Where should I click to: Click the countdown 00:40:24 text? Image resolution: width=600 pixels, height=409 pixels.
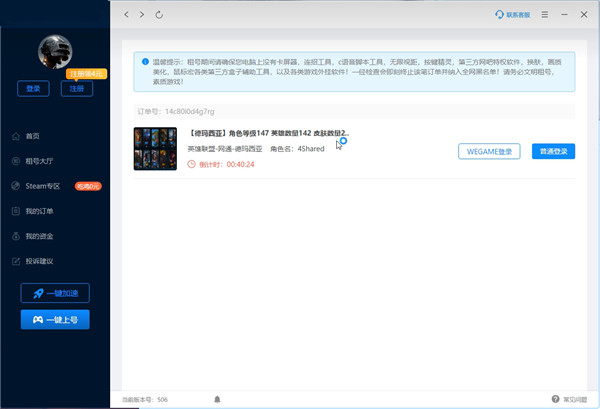240,165
